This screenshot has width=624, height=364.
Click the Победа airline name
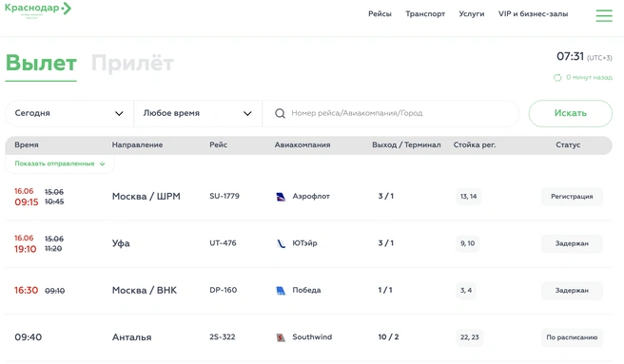tap(306, 290)
